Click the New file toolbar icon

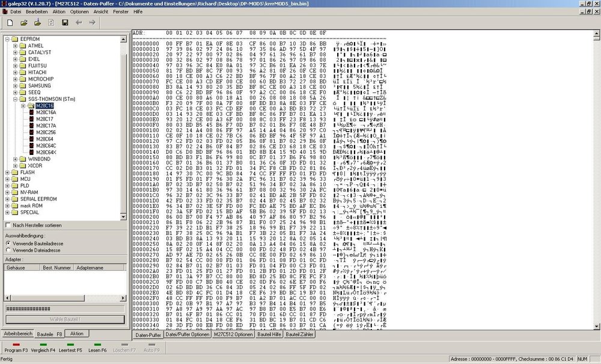[x=10, y=23]
